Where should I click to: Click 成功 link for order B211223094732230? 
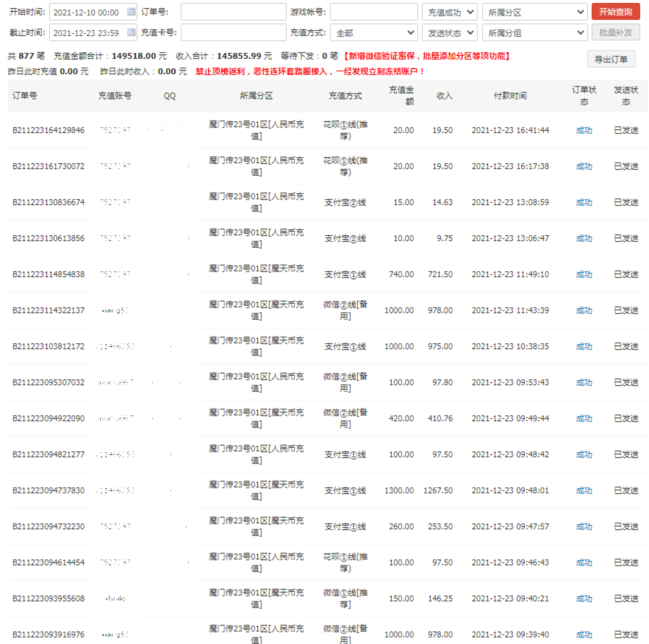point(584,526)
